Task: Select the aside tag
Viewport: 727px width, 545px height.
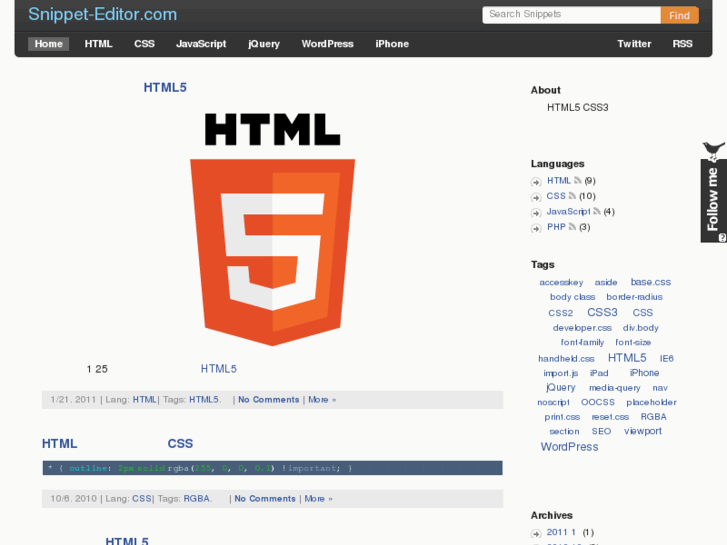Action: point(606,282)
